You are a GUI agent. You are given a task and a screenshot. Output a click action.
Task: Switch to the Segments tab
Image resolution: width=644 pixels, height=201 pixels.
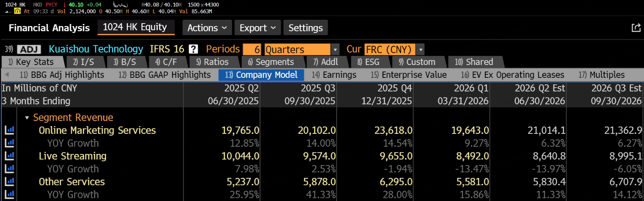(271, 62)
